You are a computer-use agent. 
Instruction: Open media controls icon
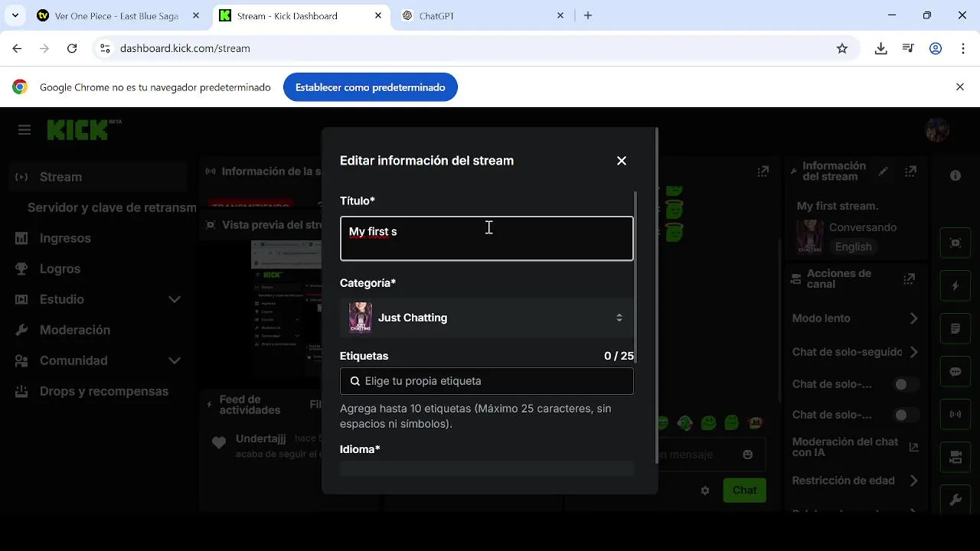point(908,48)
